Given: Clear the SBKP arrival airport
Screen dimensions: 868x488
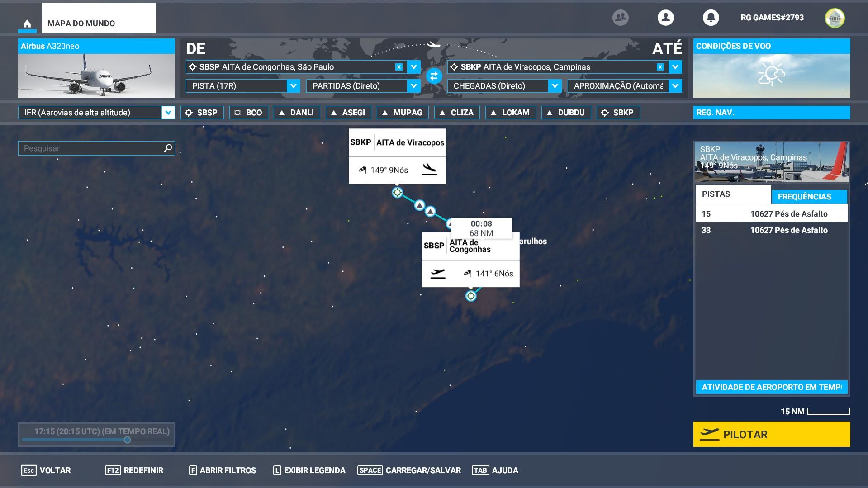Looking at the screenshot, I should coord(660,67).
